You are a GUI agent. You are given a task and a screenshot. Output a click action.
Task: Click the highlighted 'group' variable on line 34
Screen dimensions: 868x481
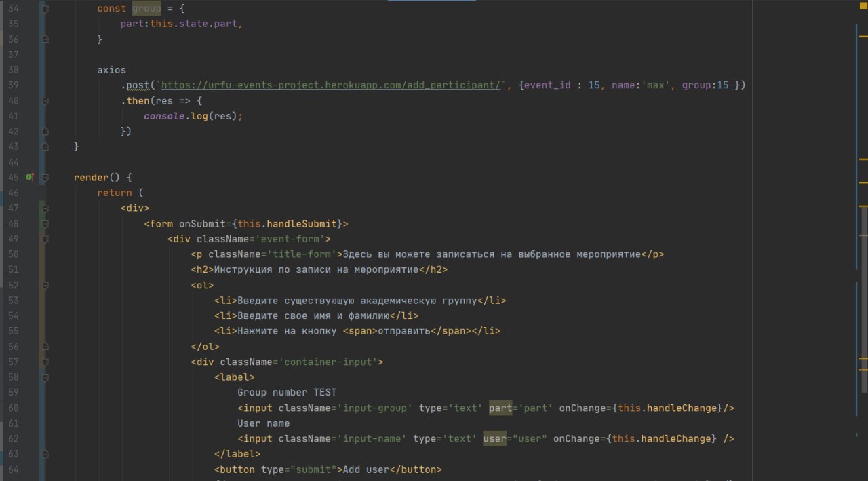(146, 9)
